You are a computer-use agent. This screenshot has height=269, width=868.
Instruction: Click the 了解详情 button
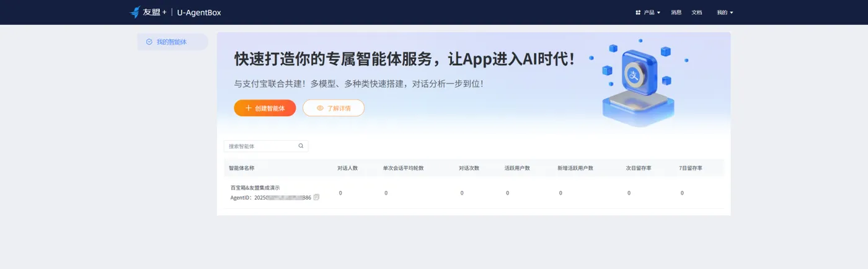(x=334, y=108)
